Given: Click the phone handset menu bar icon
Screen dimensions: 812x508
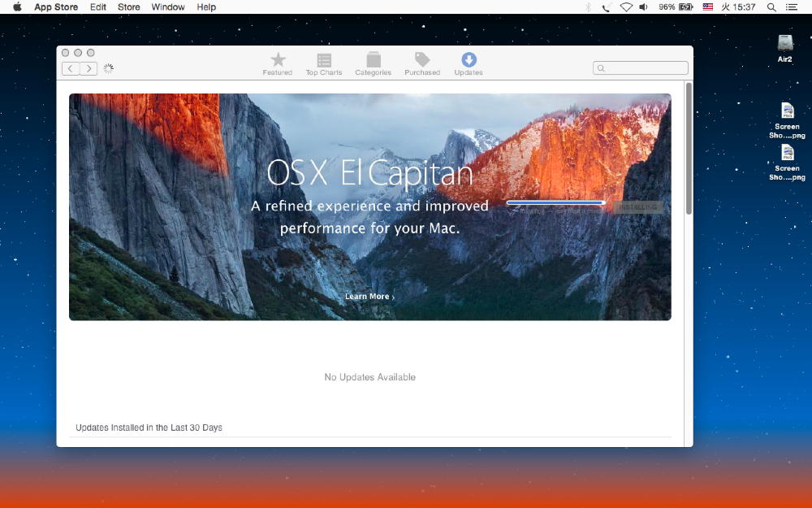Looking at the screenshot, I should (x=606, y=7).
